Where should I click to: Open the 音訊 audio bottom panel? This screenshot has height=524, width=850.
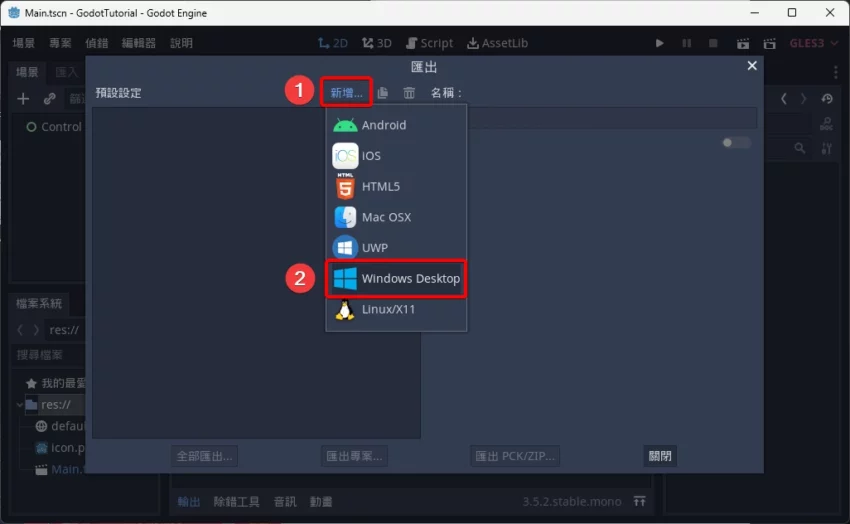(x=285, y=502)
